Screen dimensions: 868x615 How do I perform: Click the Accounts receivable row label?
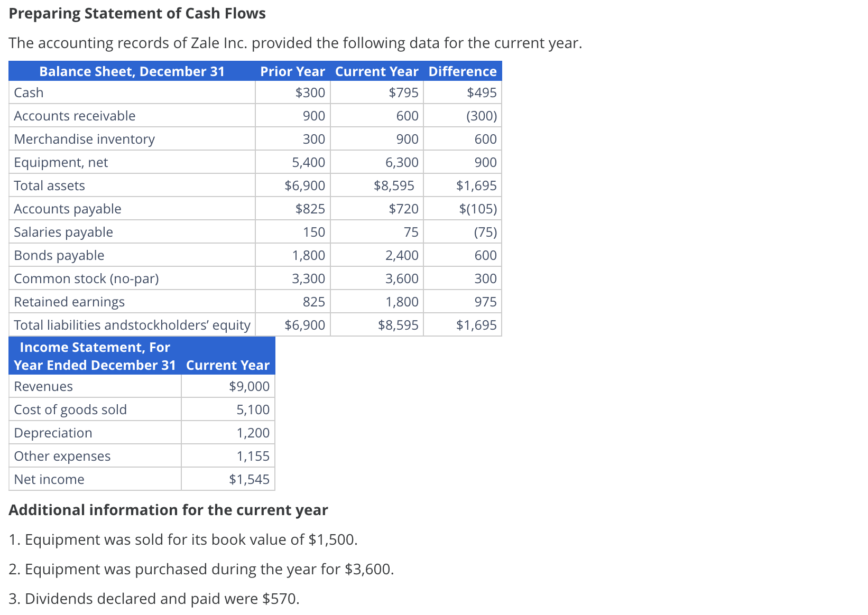(x=74, y=115)
